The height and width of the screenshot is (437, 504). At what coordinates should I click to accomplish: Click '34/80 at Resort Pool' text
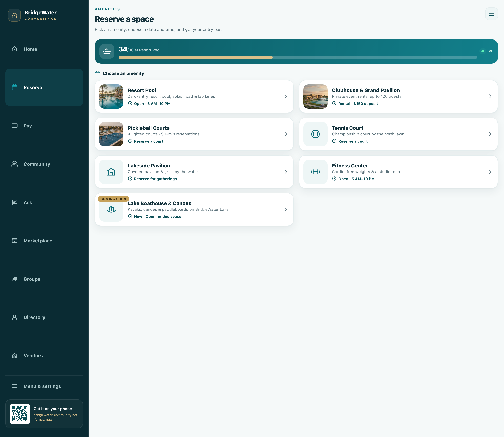click(139, 50)
